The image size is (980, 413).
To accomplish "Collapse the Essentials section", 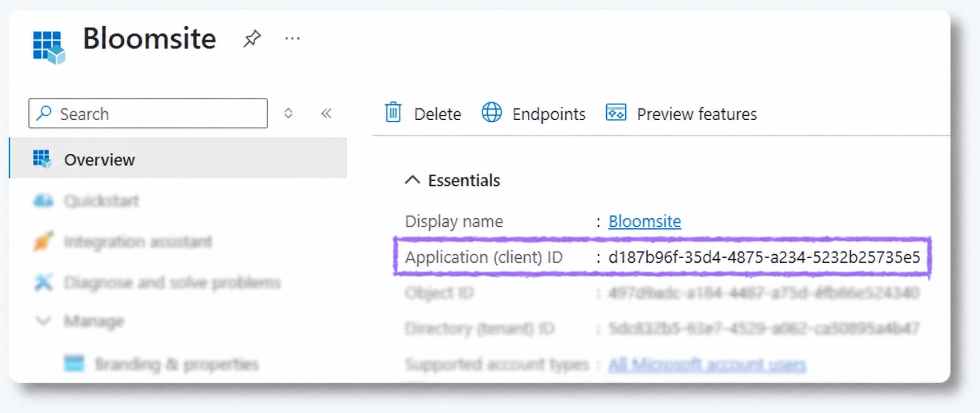I will (412, 180).
